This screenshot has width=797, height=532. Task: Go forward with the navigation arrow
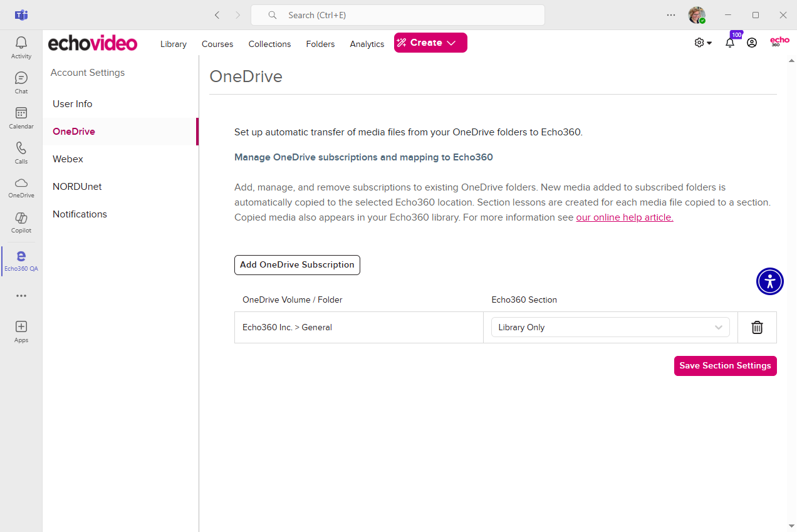237,15
